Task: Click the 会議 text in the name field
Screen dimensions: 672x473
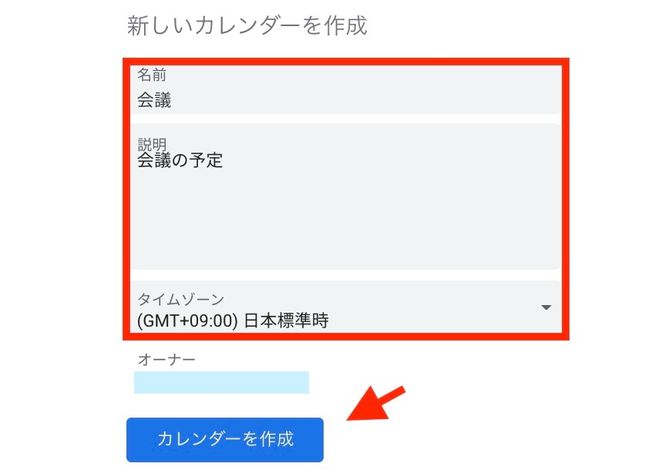Action: 154,100
